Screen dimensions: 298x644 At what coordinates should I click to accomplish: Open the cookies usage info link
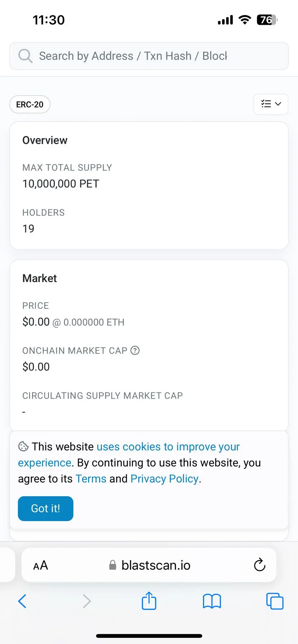pyautogui.click(x=168, y=447)
